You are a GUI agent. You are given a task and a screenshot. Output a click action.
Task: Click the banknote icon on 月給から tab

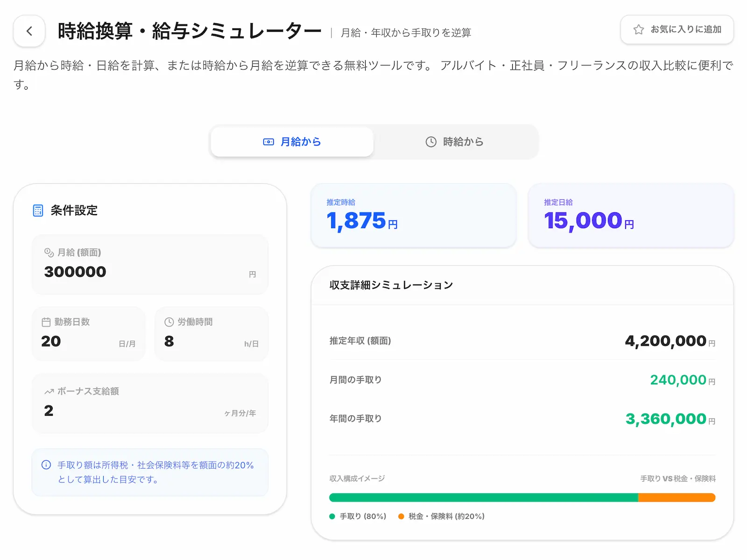coord(268,142)
